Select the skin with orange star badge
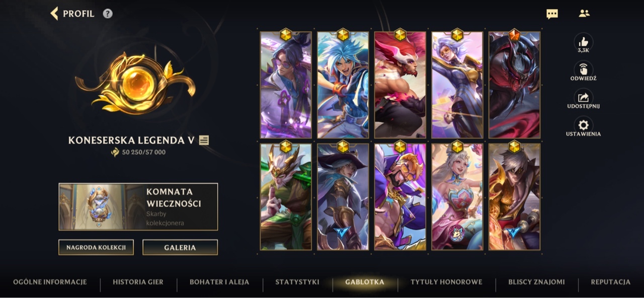This screenshot has width=644, height=298. pos(514,85)
